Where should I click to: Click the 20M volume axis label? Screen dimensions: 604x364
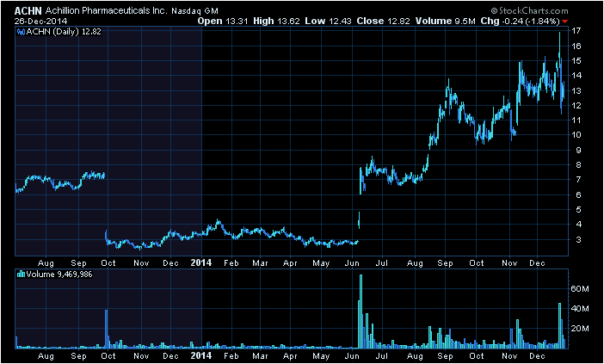(580, 329)
